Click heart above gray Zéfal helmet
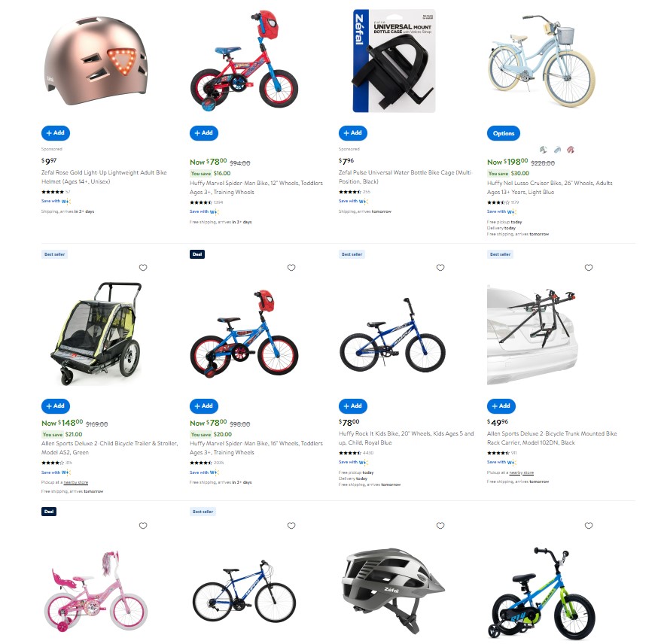 coord(440,525)
